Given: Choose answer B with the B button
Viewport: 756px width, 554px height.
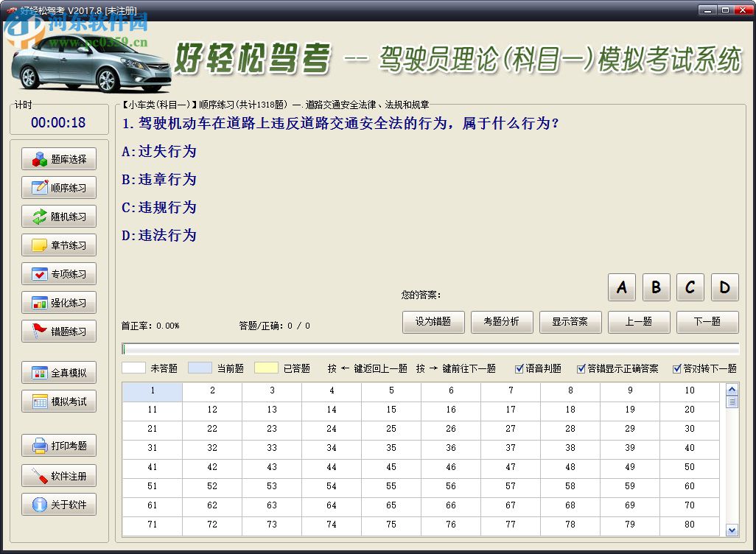Looking at the screenshot, I should pos(656,288).
